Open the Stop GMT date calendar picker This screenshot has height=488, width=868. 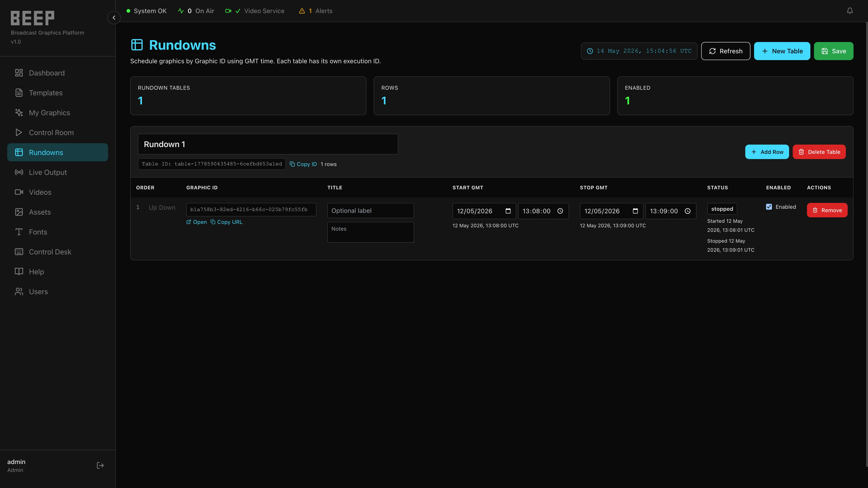tap(635, 211)
